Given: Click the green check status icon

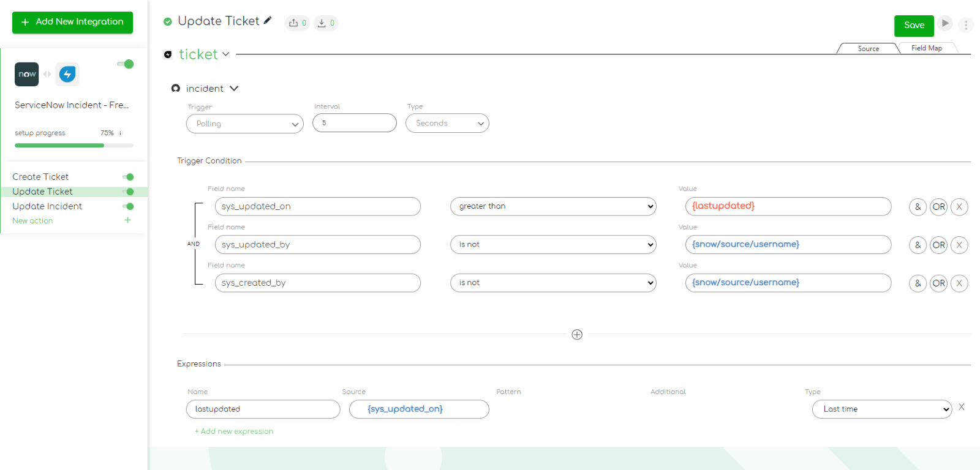Looking at the screenshot, I should click(x=168, y=21).
